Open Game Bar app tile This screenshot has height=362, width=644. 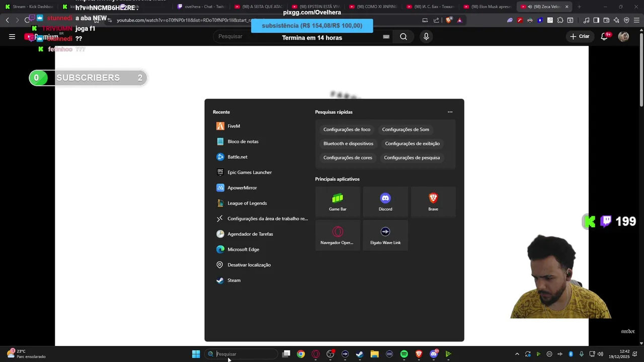point(338,202)
